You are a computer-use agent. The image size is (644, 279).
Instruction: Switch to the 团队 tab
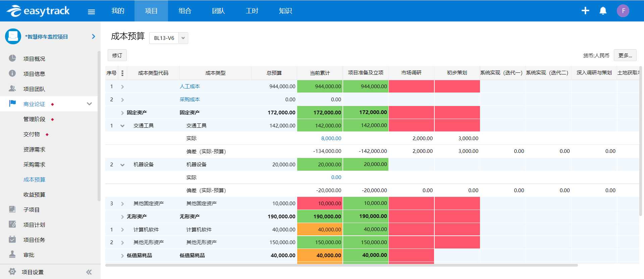(218, 11)
